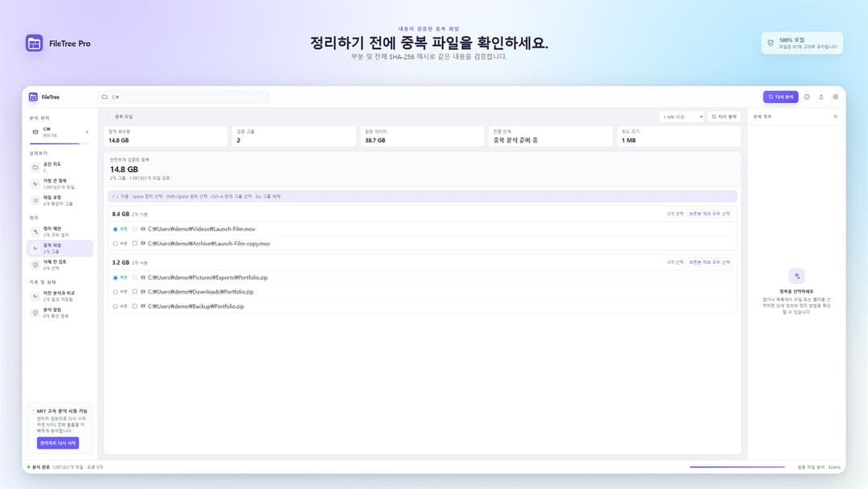The width and height of the screenshot is (868, 489).
Task: Click the 8.4 GB group header
Action: pos(423,214)
